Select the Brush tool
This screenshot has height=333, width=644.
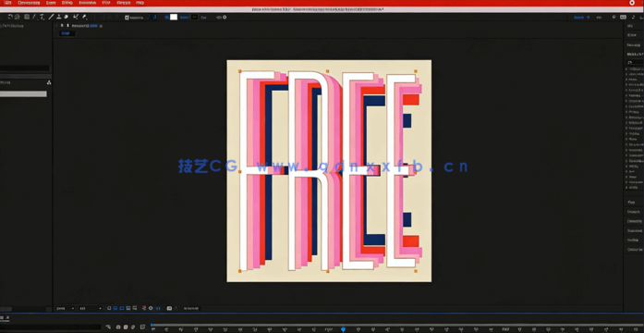click(x=51, y=18)
